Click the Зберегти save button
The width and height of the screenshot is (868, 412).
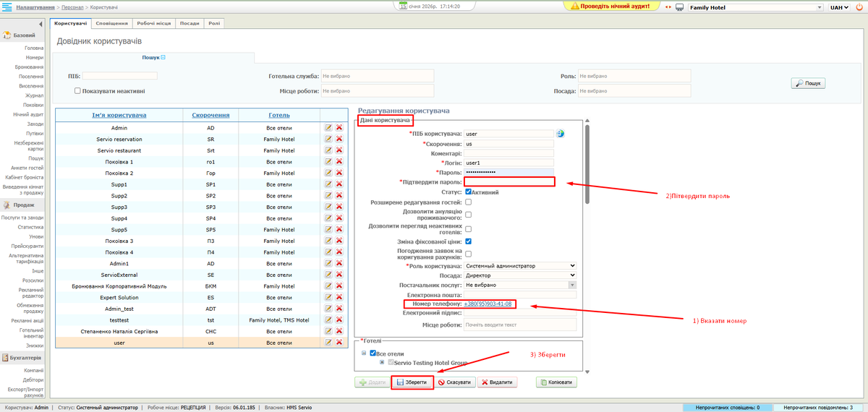coord(412,382)
